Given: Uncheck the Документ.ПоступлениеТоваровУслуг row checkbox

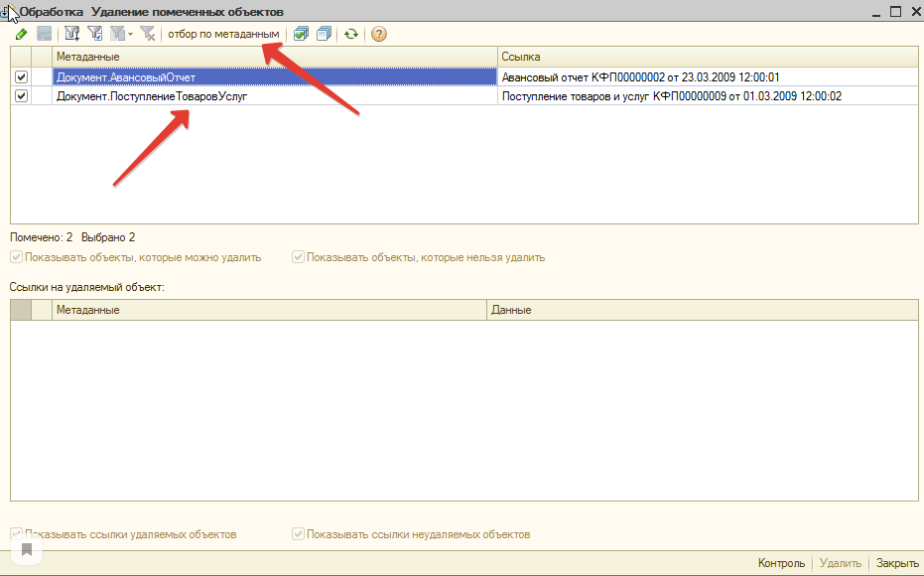Looking at the screenshot, I should 21,96.
